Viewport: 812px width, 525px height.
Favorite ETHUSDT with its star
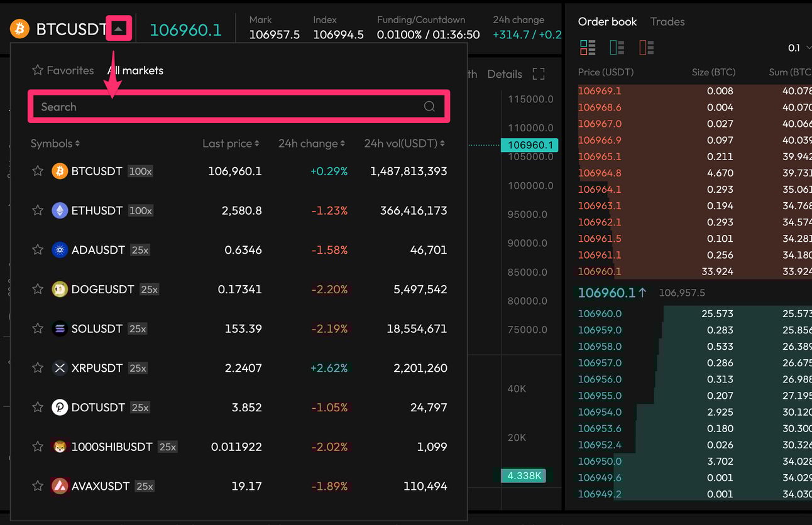tap(38, 210)
